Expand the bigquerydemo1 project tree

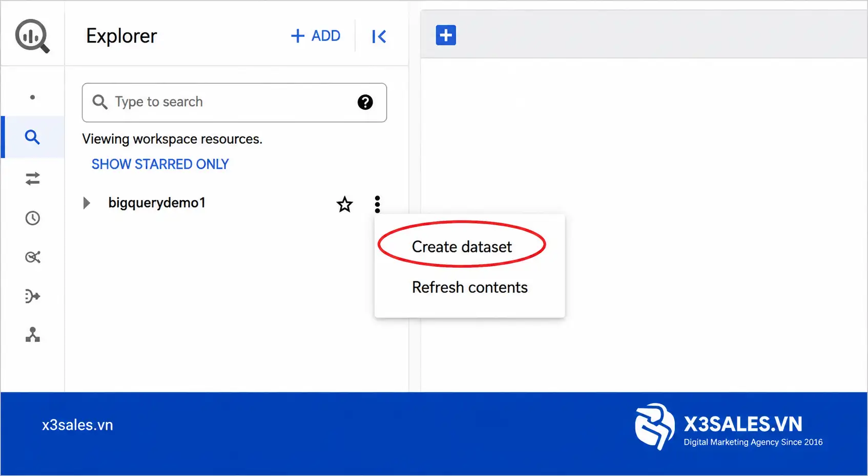pos(87,203)
